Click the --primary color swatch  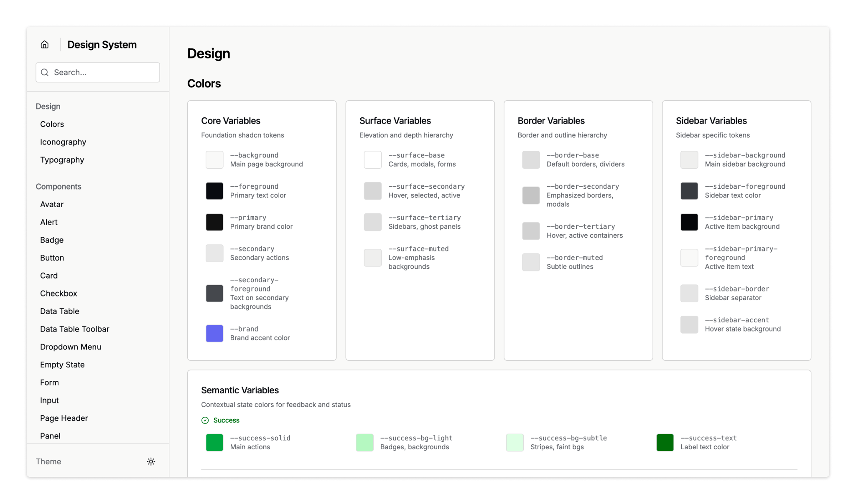[214, 222]
